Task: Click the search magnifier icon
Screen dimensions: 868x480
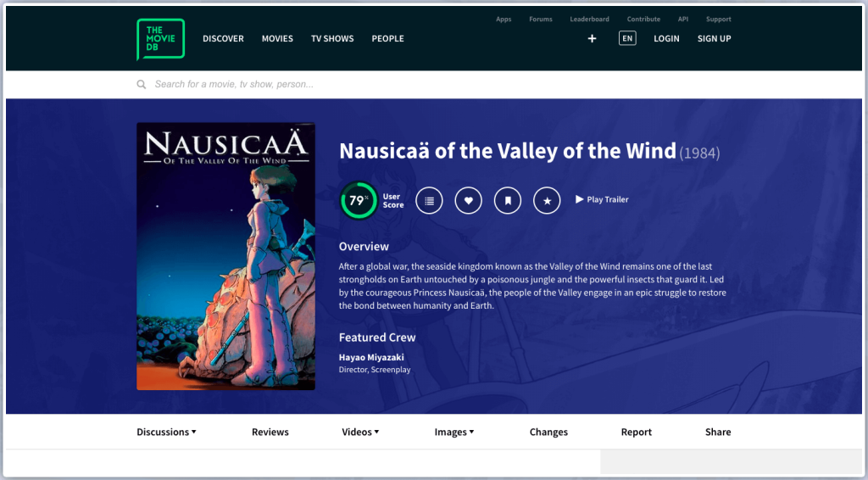Action: point(142,85)
